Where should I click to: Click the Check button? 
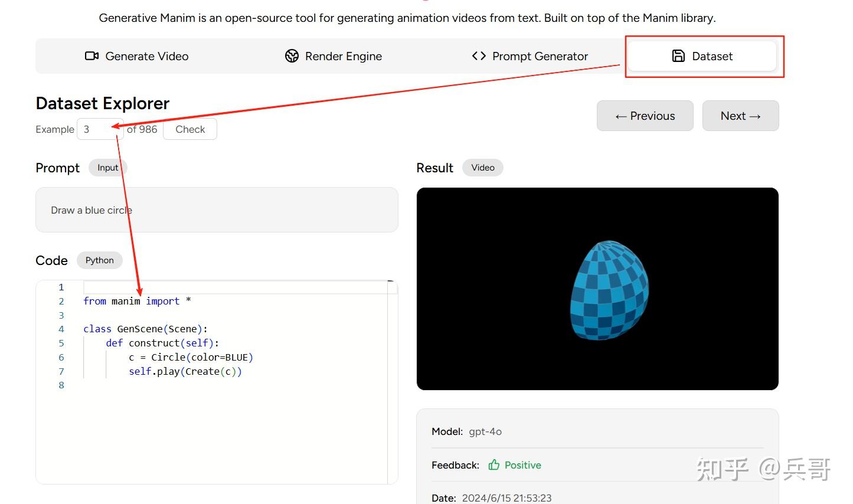pos(190,129)
